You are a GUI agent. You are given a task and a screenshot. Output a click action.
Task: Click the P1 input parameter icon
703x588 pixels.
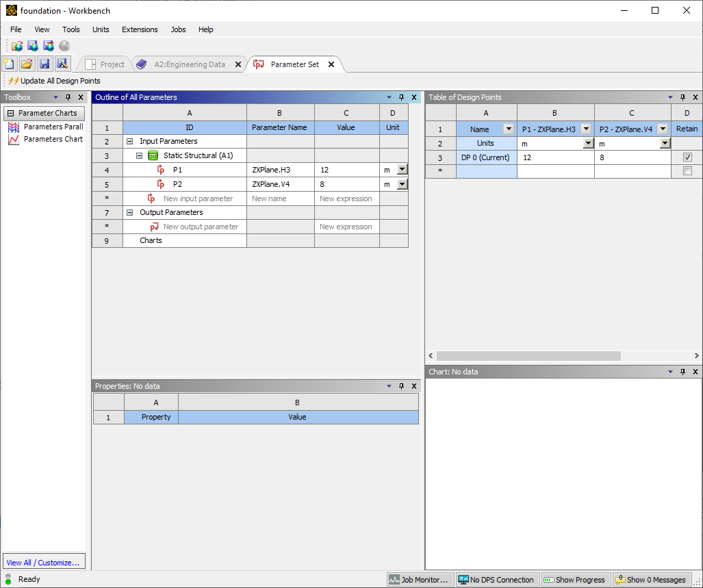[x=160, y=170]
